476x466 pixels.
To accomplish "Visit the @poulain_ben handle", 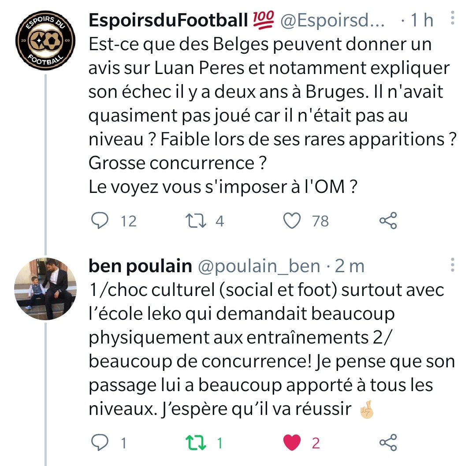I will click(260, 266).
